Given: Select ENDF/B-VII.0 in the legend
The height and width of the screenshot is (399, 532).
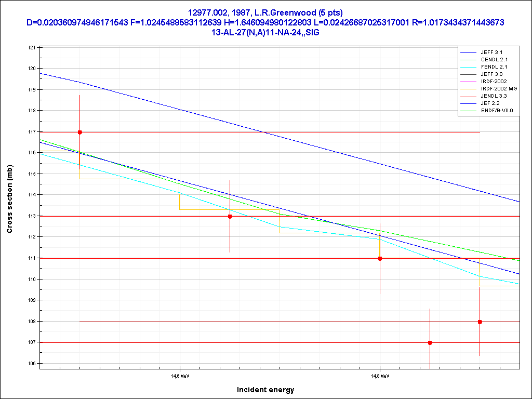Looking at the screenshot, I should point(497,111).
